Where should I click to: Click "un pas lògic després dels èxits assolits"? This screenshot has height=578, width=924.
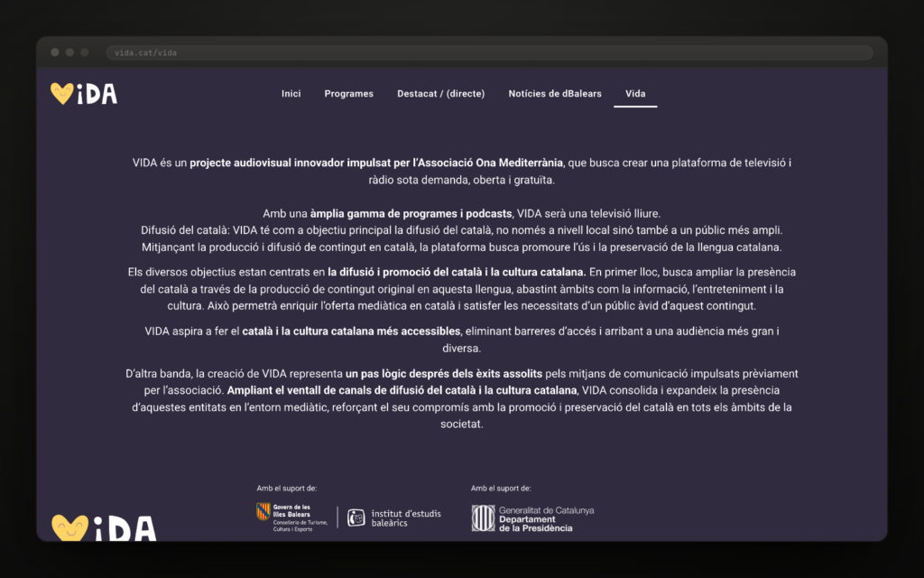444,373
